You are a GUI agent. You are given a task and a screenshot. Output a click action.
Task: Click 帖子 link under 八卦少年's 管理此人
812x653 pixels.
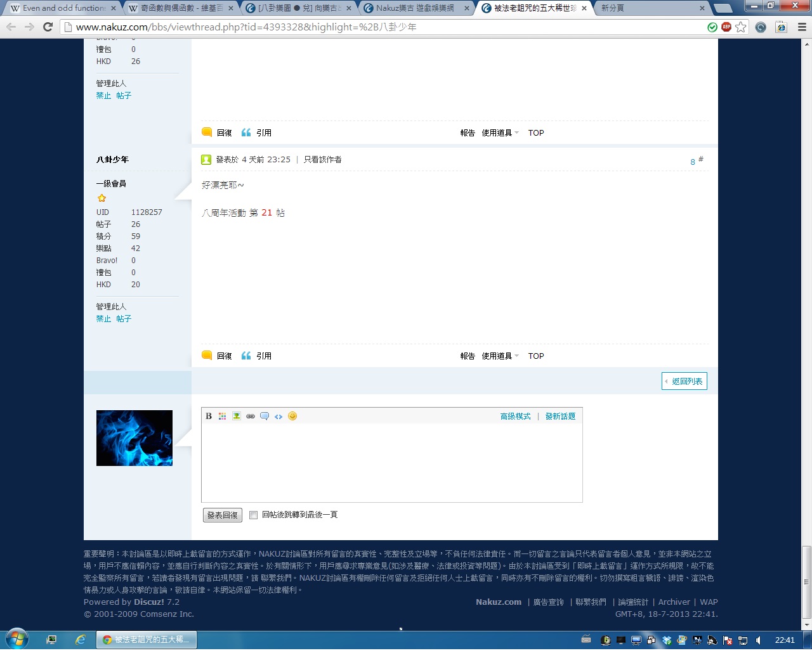(124, 319)
